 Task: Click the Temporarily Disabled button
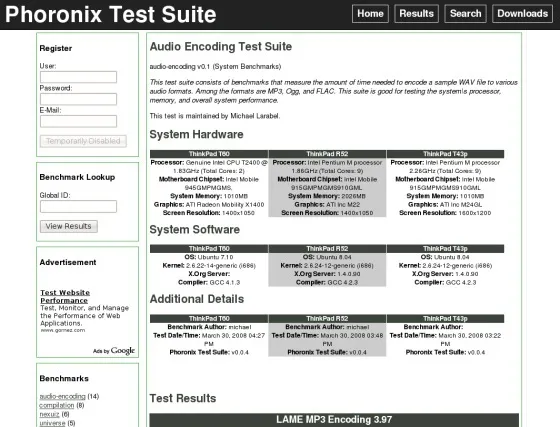click(x=83, y=141)
